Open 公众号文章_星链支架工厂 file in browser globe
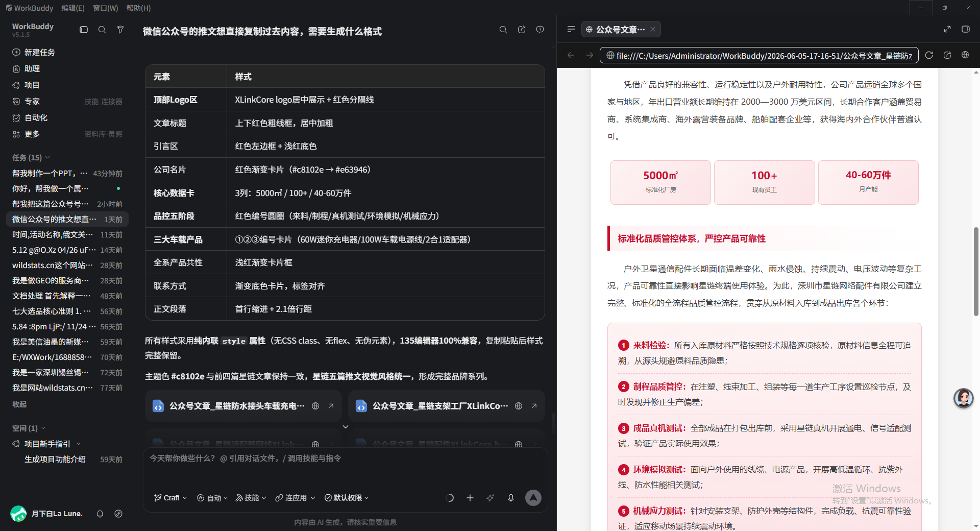 (519, 406)
